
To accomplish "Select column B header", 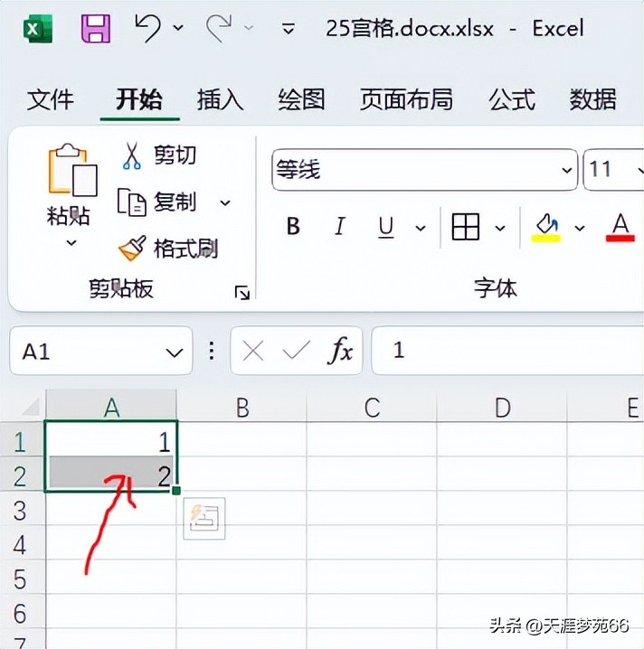I will click(x=241, y=407).
